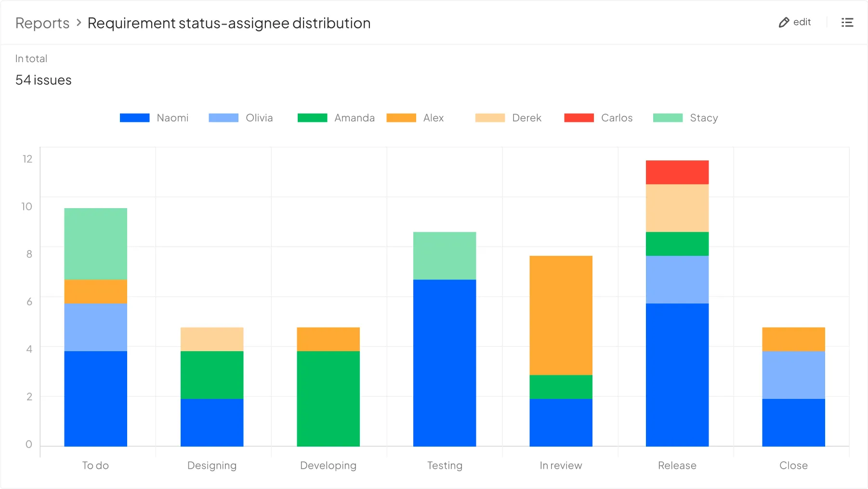Click Derek legend color swatch
Viewport: 868px width, 489px height.
point(489,118)
